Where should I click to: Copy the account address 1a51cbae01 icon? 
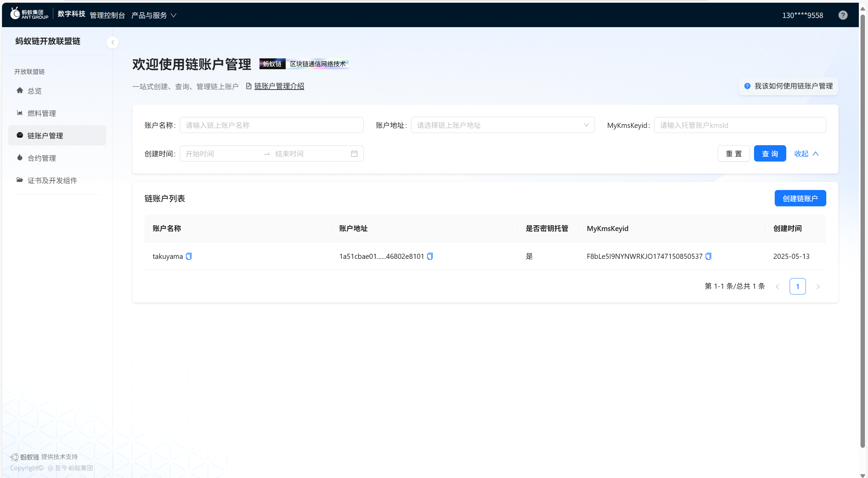point(430,256)
